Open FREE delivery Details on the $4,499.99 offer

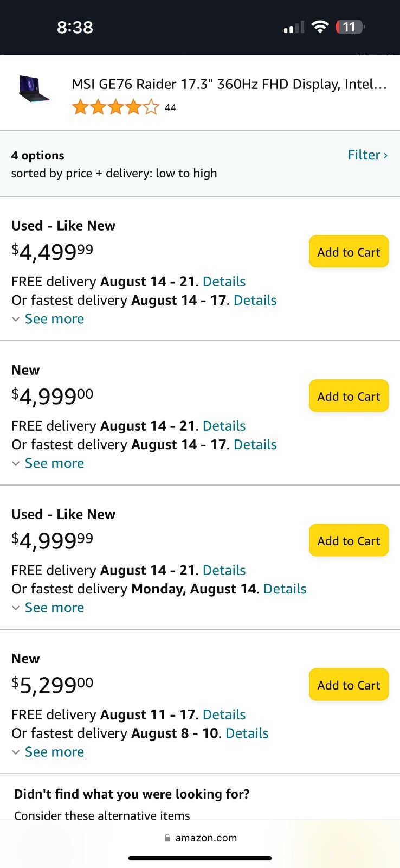[224, 282]
